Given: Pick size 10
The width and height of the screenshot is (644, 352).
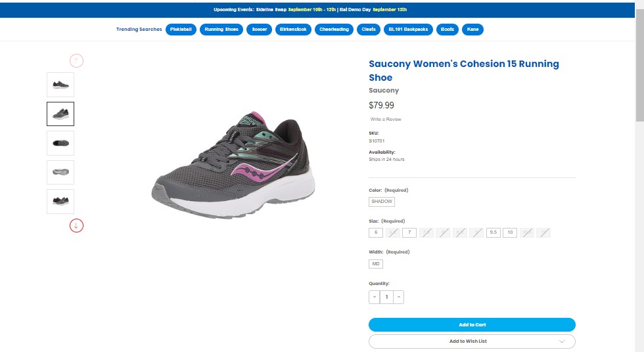Looking at the screenshot, I should pos(510,232).
